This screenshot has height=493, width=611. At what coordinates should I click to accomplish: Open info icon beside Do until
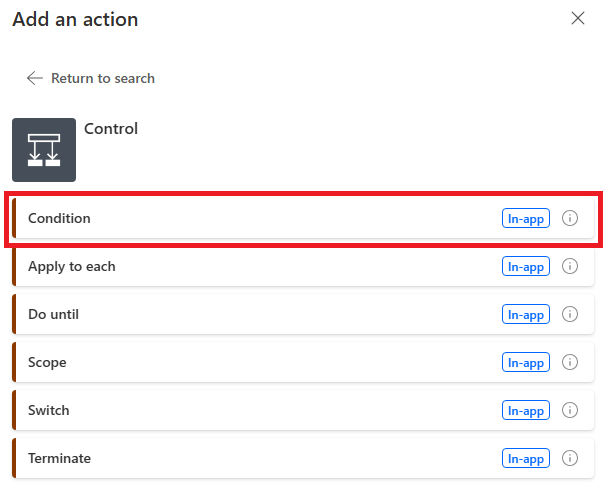[570, 314]
